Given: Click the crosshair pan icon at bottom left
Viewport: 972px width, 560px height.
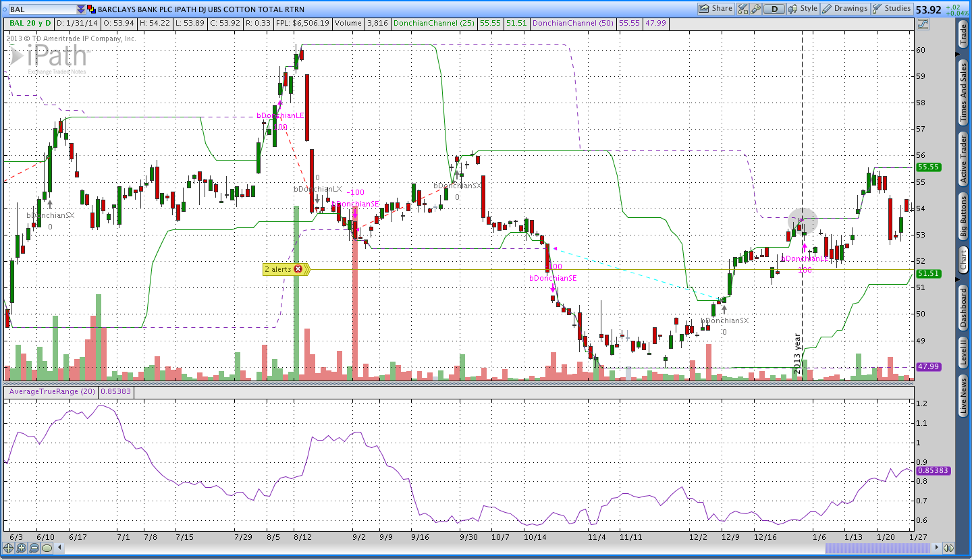Looking at the screenshot, I should point(9,548).
